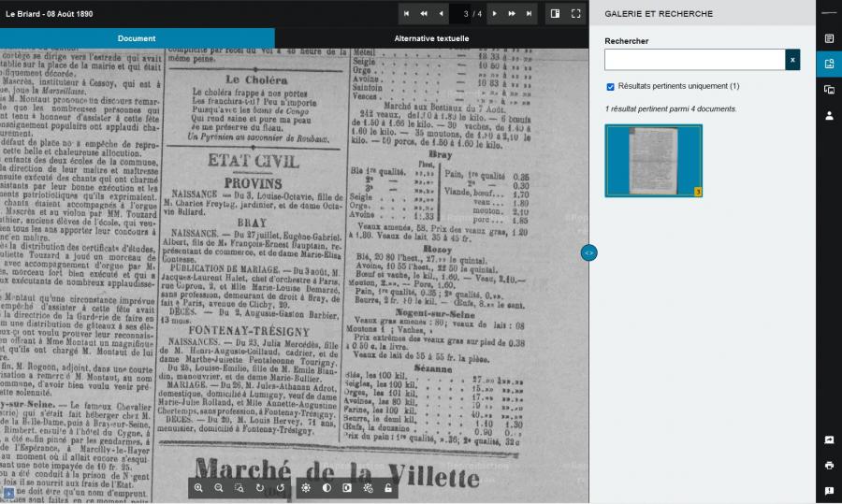842x504 pixels.
Task: Rotate the page counterclockwise
Action: 281,488
